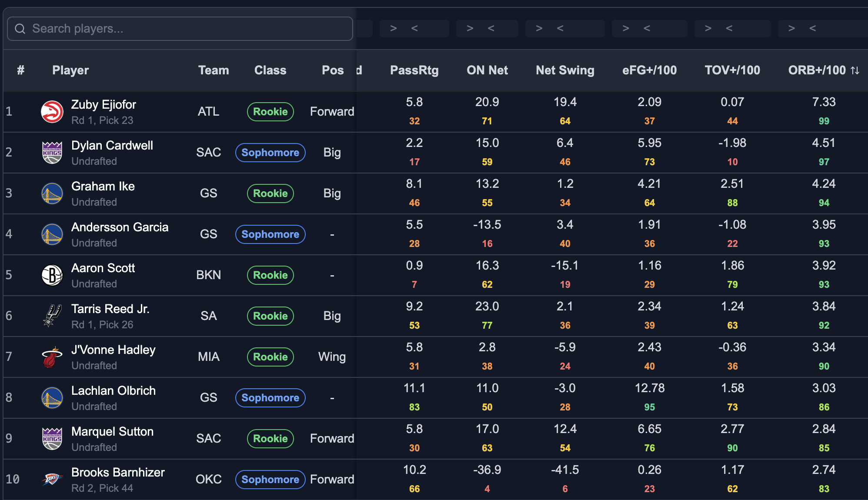The image size is (868, 500).
Task: Sort by the TOV+/100 column header
Action: click(732, 70)
